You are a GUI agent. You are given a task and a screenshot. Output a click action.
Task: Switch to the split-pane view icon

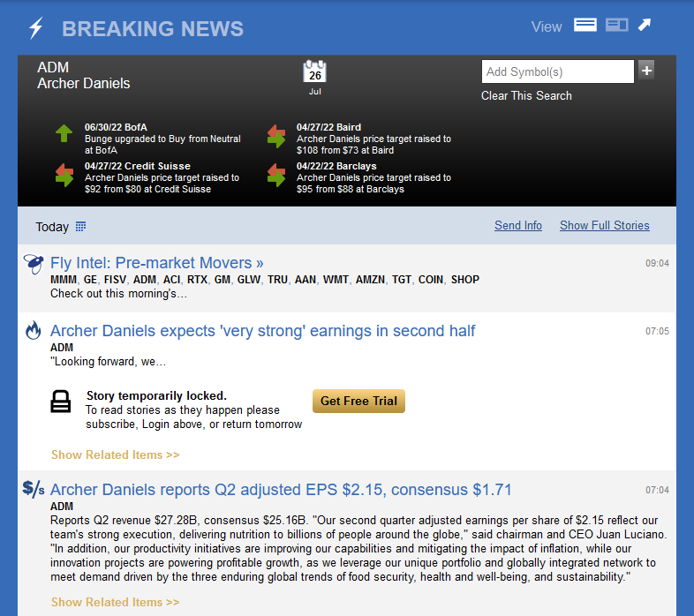point(617,25)
